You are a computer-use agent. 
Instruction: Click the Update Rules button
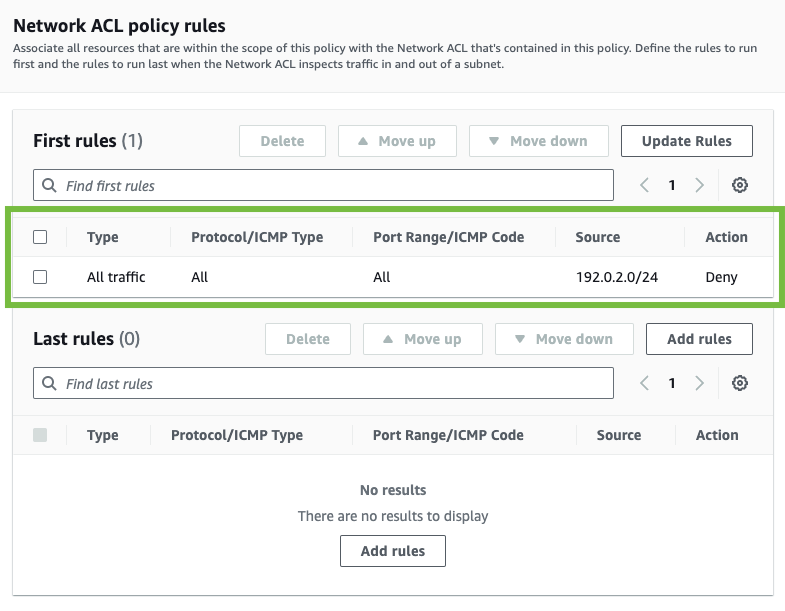click(x=686, y=141)
